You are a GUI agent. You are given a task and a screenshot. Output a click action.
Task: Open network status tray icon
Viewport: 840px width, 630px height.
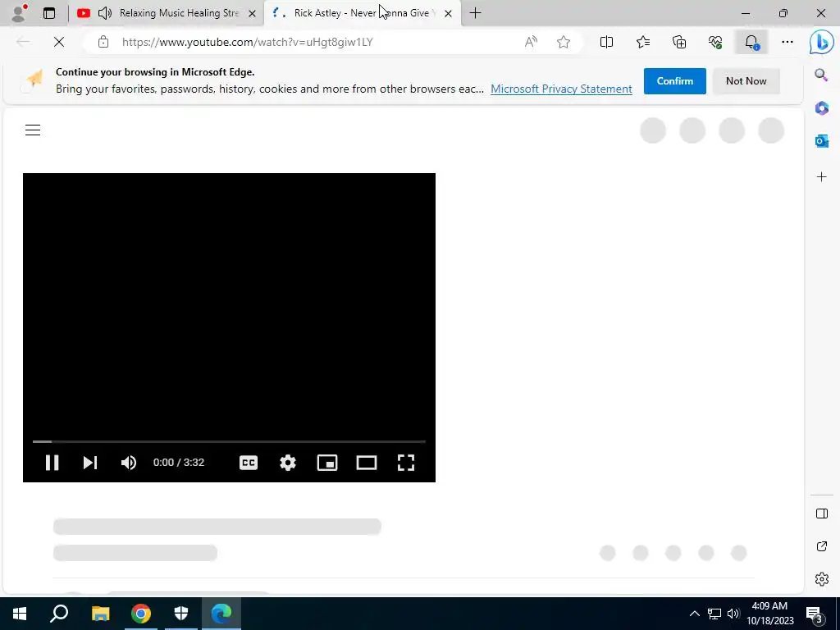point(714,614)
